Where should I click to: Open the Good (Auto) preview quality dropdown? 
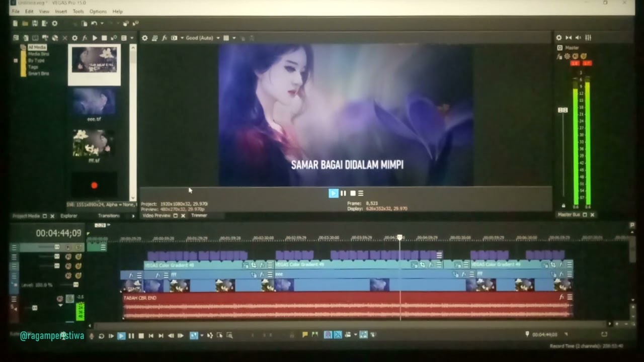click(203, 38)
